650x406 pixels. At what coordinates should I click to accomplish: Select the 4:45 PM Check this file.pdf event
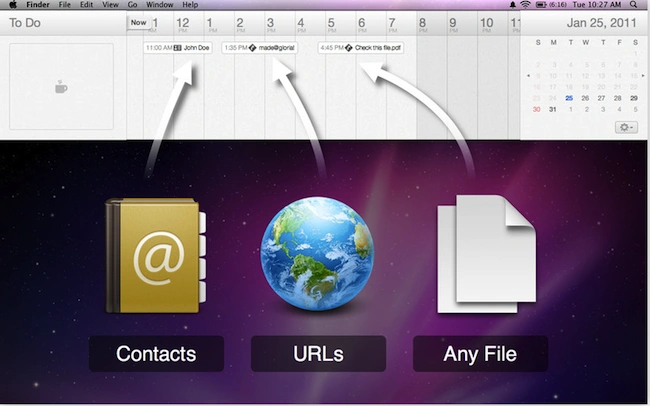tap(361, 48)
